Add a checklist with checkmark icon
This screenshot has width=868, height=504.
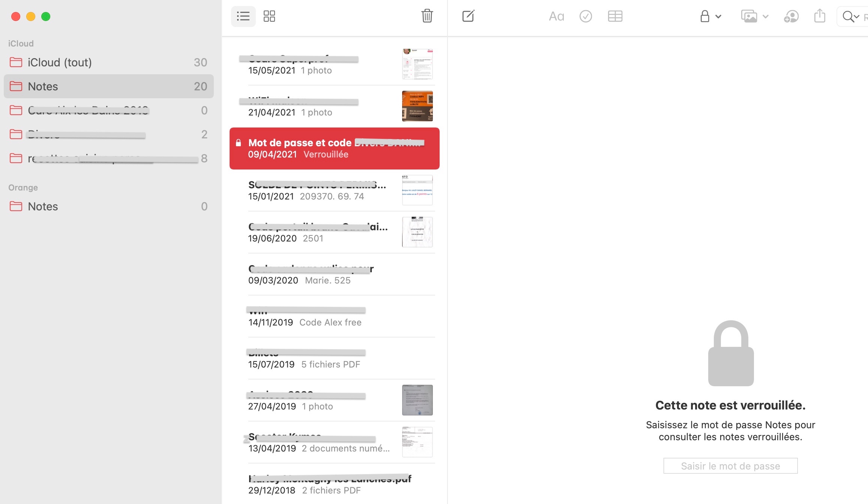(585, 16)
